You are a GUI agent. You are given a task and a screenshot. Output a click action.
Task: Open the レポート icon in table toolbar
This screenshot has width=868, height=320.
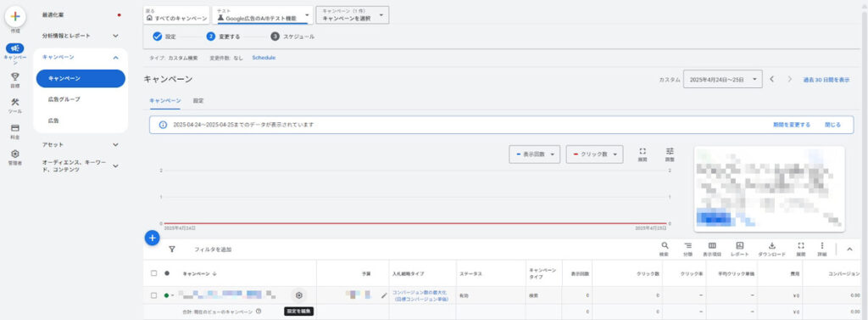click(739, 245)
